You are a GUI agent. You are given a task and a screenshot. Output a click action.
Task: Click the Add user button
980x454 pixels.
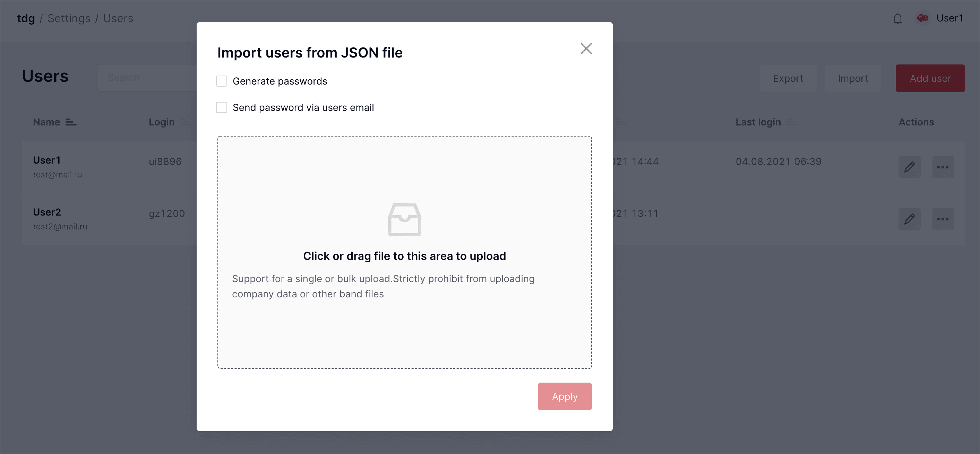[x=930, y=78]
